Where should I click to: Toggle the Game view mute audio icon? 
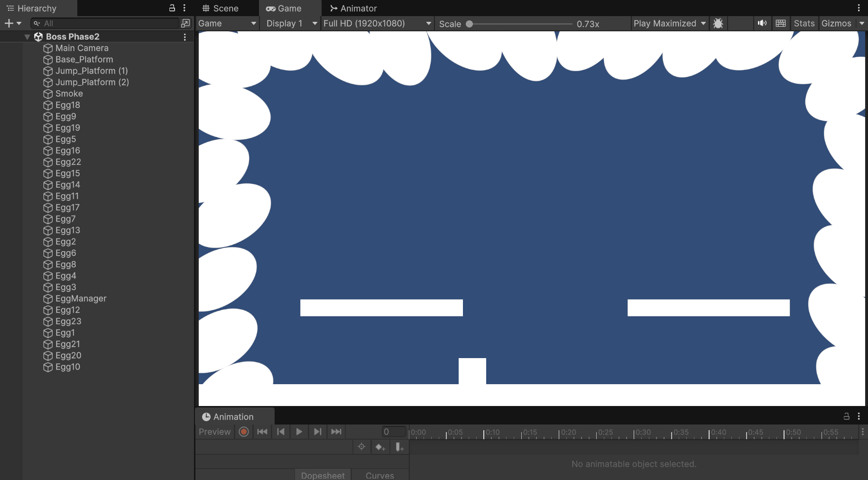point(762,23)
